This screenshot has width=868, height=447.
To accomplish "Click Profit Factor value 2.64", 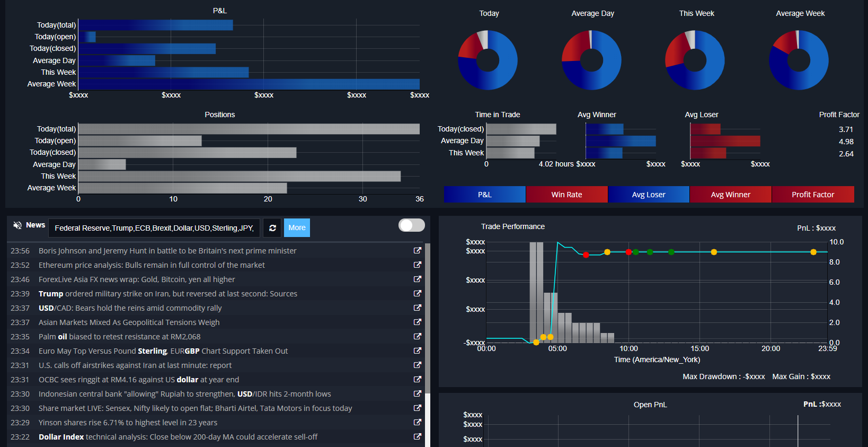I will [846, 154].
